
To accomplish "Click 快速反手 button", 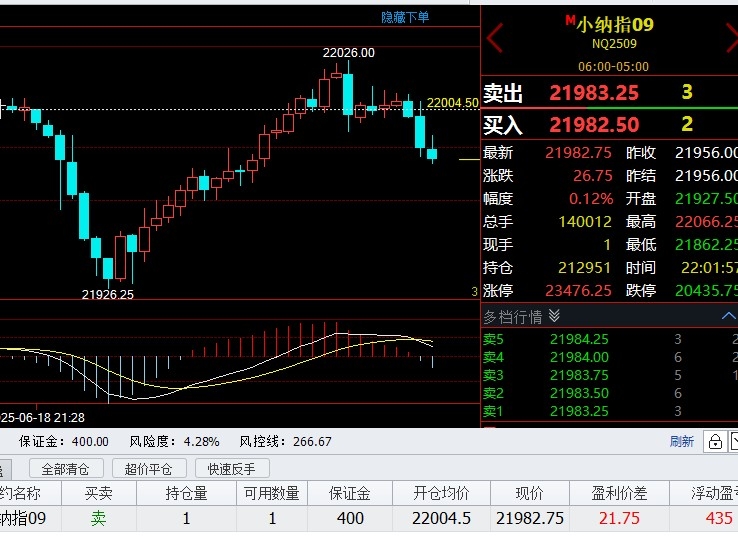I will (232, 469).
